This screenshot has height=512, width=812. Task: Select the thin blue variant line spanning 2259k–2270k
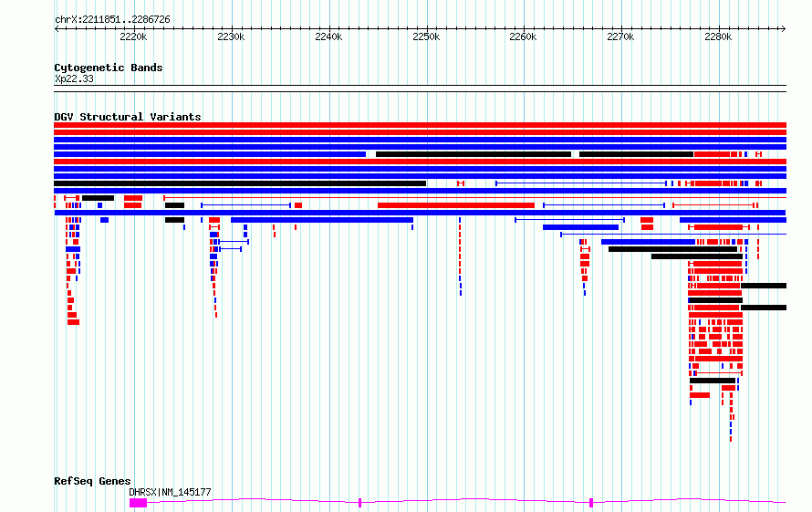pyautogui.click(x=569, y=220)
